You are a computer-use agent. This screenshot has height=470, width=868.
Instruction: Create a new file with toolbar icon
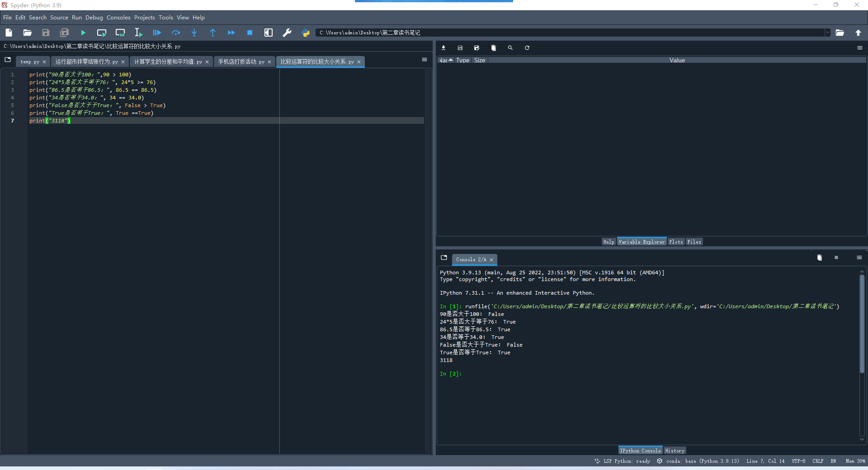pos(9,33)
